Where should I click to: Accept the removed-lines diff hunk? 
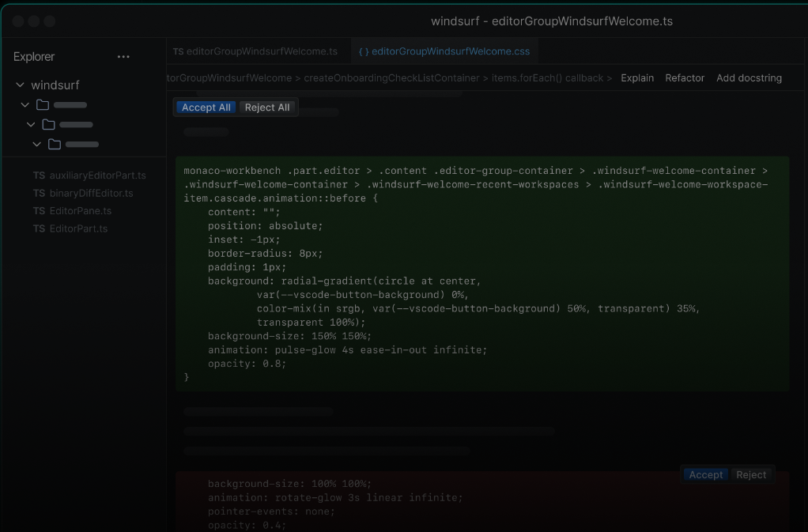(x=705, y=475)
